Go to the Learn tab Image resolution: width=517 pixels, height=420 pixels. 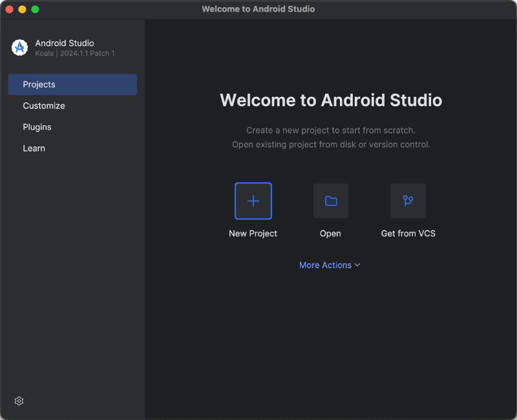tap(72, 149)
